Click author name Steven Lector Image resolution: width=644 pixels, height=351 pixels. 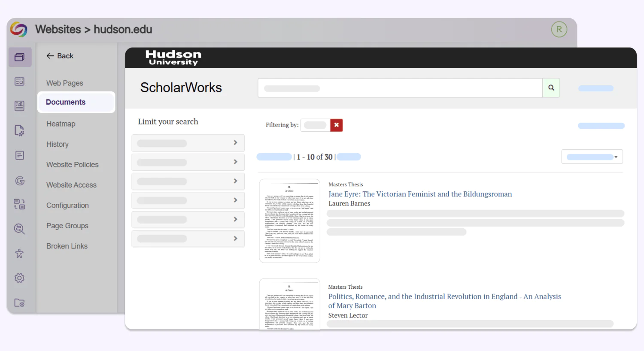[x=348, y=315]
